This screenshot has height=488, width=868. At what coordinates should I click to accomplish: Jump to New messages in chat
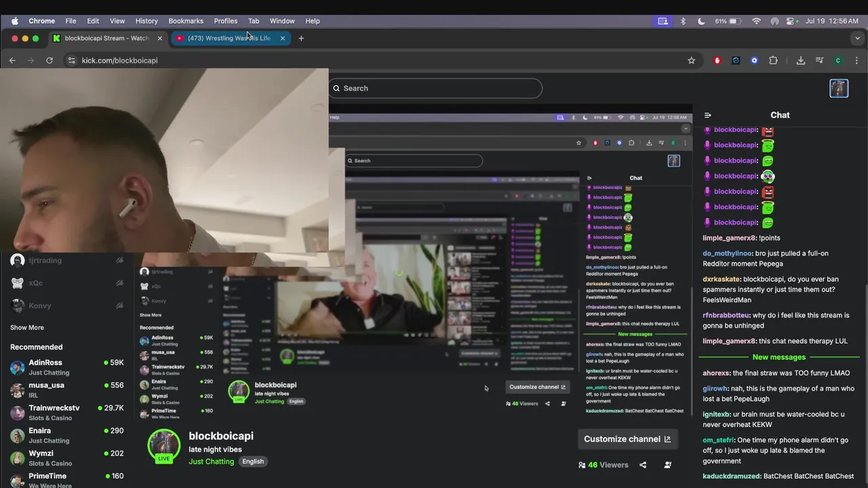[x=779, y=357]
